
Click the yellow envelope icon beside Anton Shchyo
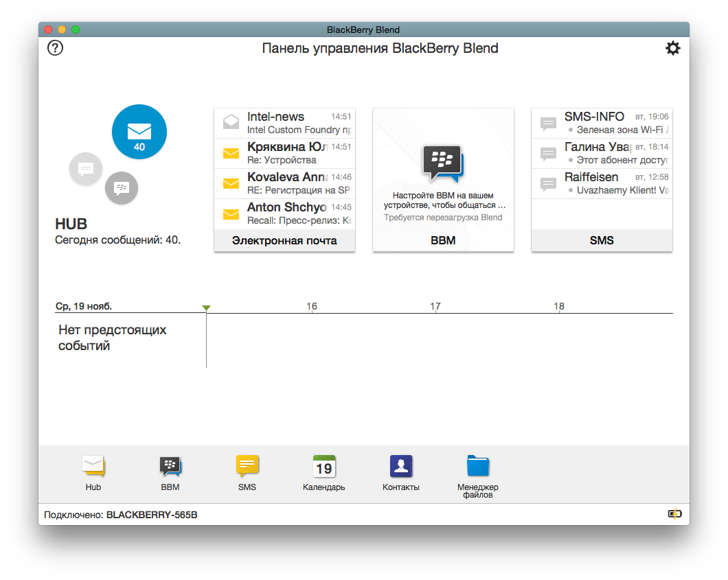tap(231, 214)
